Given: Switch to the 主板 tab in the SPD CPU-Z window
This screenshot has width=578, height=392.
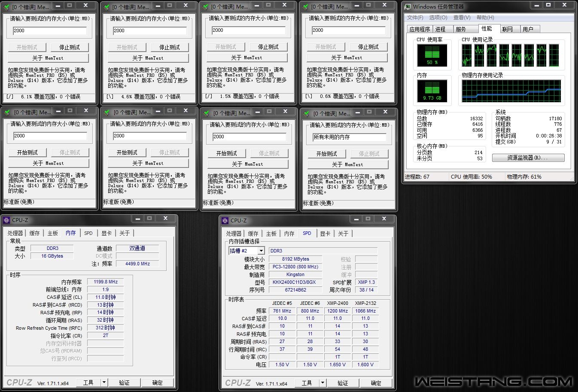Looking at the screenshot, I should 271,234.
